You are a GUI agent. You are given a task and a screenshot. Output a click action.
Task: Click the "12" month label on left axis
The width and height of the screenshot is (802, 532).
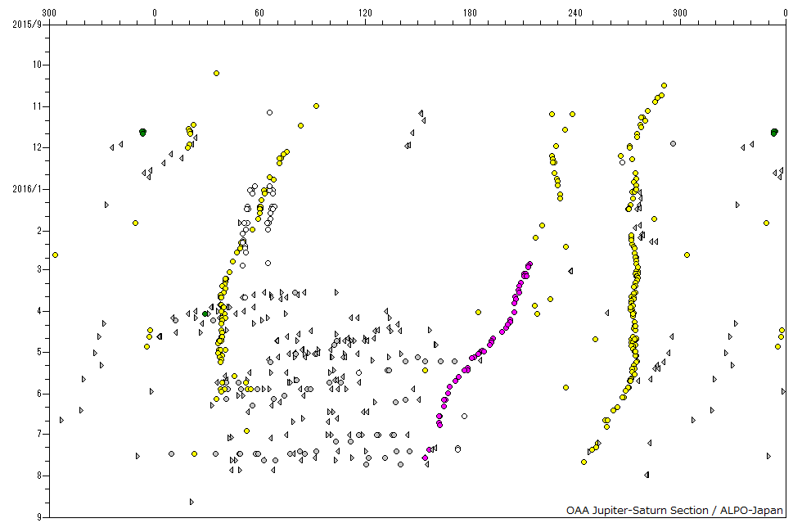(38, 148)
